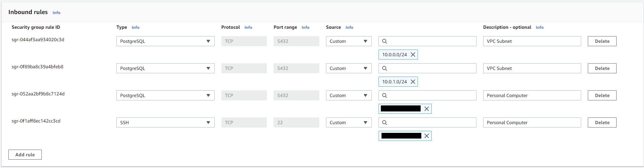Click the source search field on the second rule
This screenshot has width=644, height=168.
(431, 68)
